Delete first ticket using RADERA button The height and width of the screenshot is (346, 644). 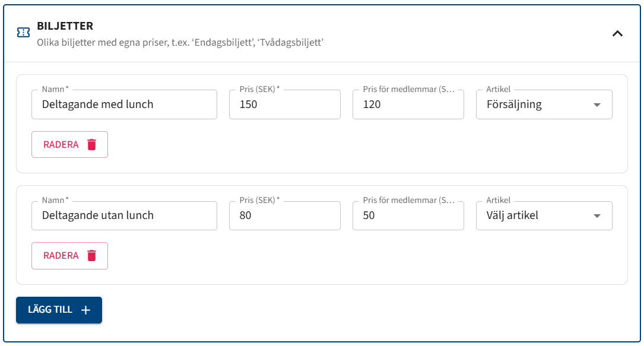tap(70, 144)
